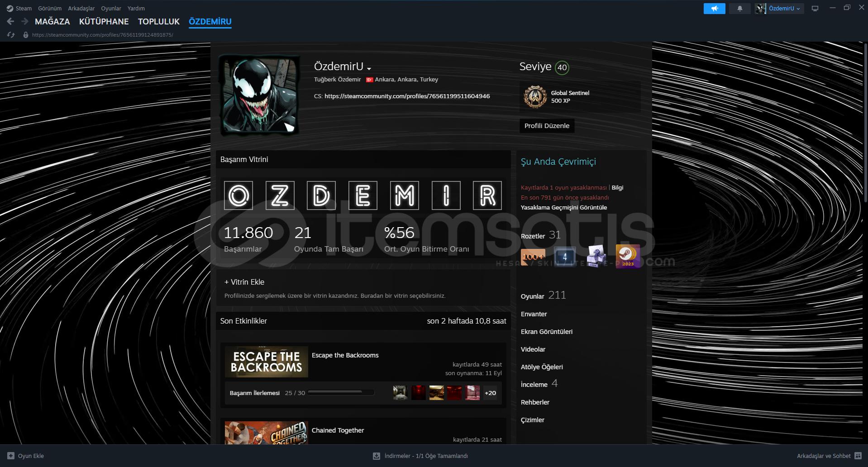Click the first Escape the Backrooms achievement icon
This screenshot has width=868, height=467.
click(x=400, y=393)
